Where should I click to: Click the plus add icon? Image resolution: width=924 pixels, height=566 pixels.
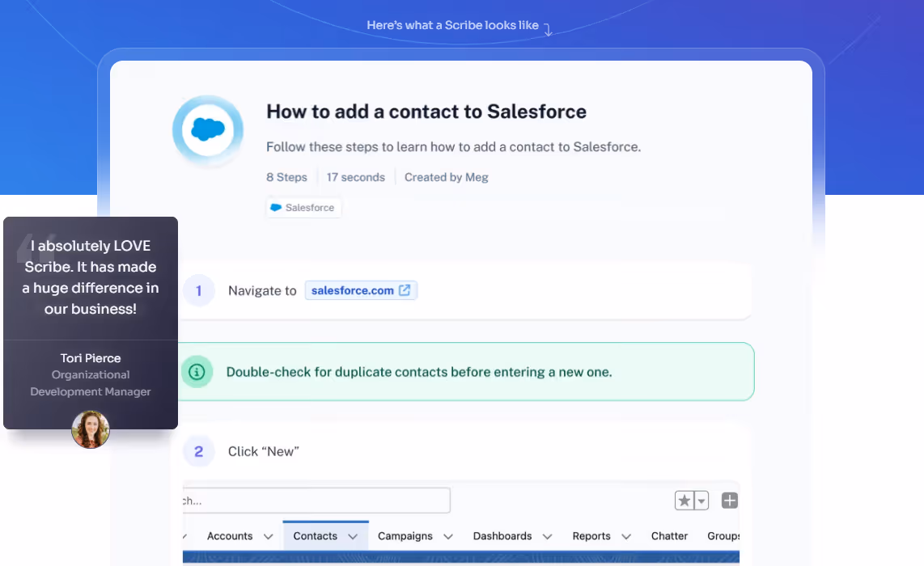coord(730,501)
